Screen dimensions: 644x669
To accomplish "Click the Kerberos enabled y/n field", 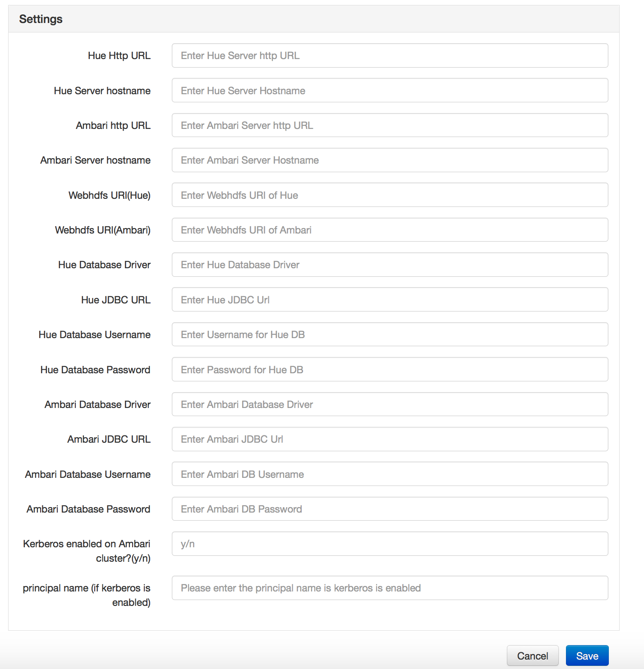I will click(x=389, y=544).
